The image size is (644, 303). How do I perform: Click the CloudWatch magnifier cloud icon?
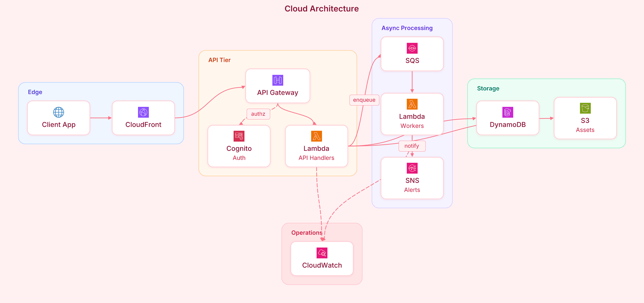(x=322, y=253)
